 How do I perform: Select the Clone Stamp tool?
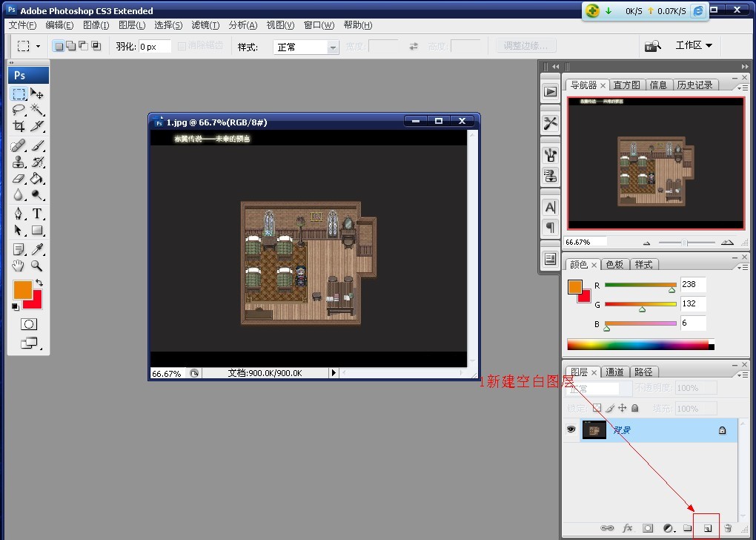19,162
